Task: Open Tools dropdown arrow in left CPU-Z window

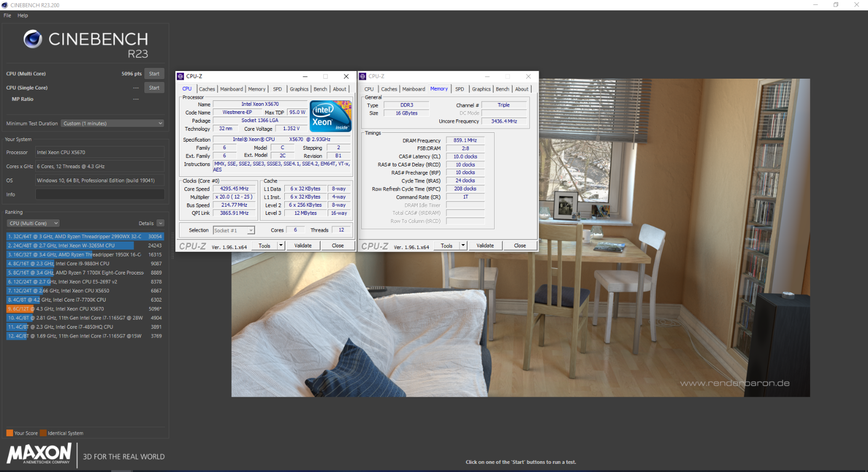Action: coord(281,246)
